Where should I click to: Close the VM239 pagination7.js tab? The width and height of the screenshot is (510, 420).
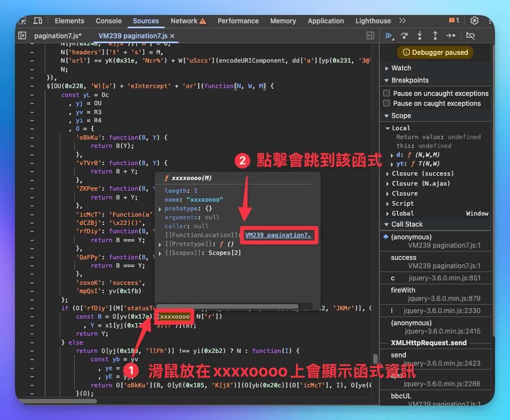pyautogui.click(x=172, y=36)
